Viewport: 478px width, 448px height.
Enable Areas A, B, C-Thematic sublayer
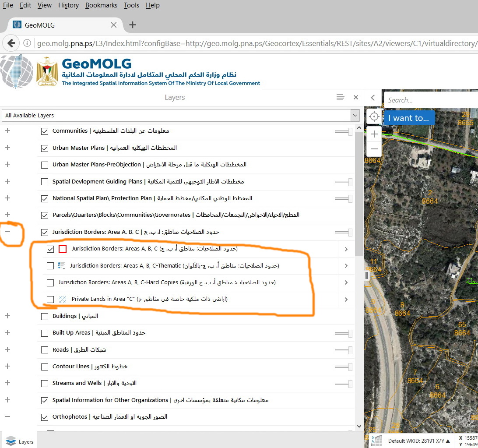[50, 266]
